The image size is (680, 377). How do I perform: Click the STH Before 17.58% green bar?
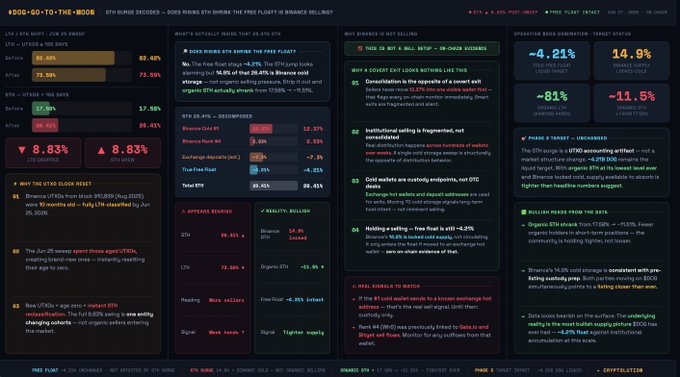click(x=41, y=108)
